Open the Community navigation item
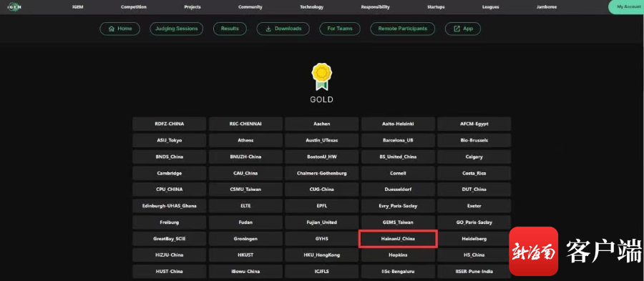This screenshot has height=281, width=644. coord(250,7)
